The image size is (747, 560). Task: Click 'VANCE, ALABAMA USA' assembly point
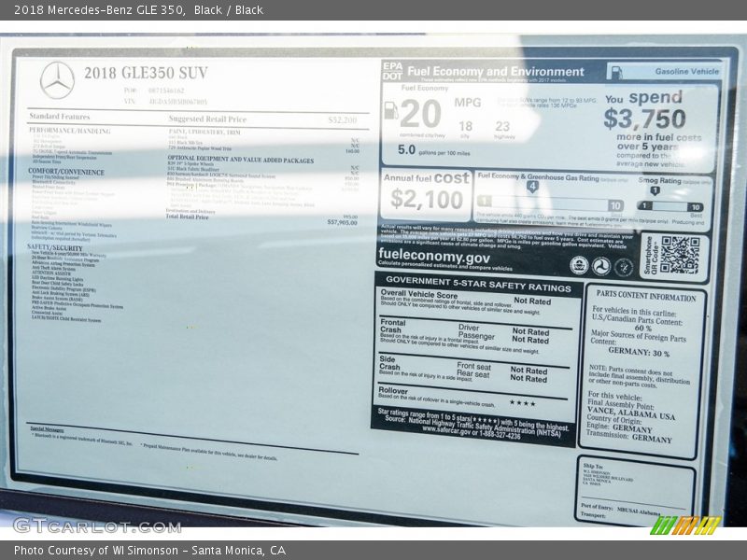[x=631, y=413]
